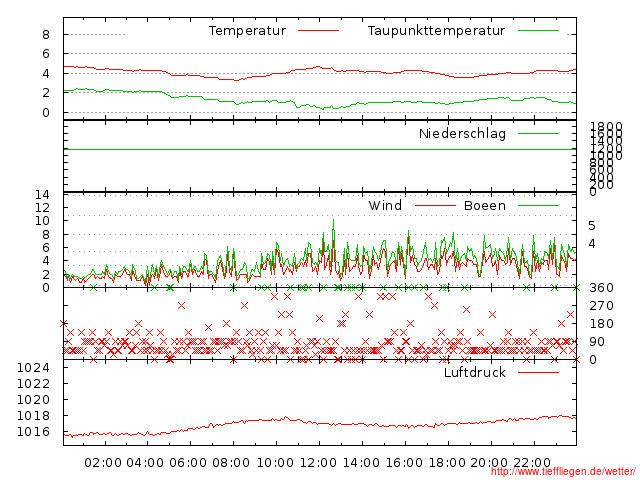Click the 20:00 time axis label
This screenshot has width=640, height=480.
[489, 463]
